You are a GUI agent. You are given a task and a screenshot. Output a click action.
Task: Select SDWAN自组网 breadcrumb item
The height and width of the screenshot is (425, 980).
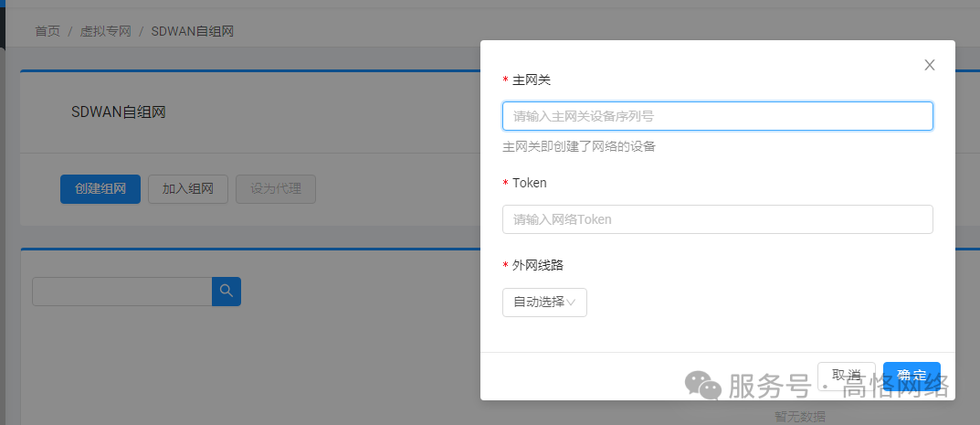point(193,31)
